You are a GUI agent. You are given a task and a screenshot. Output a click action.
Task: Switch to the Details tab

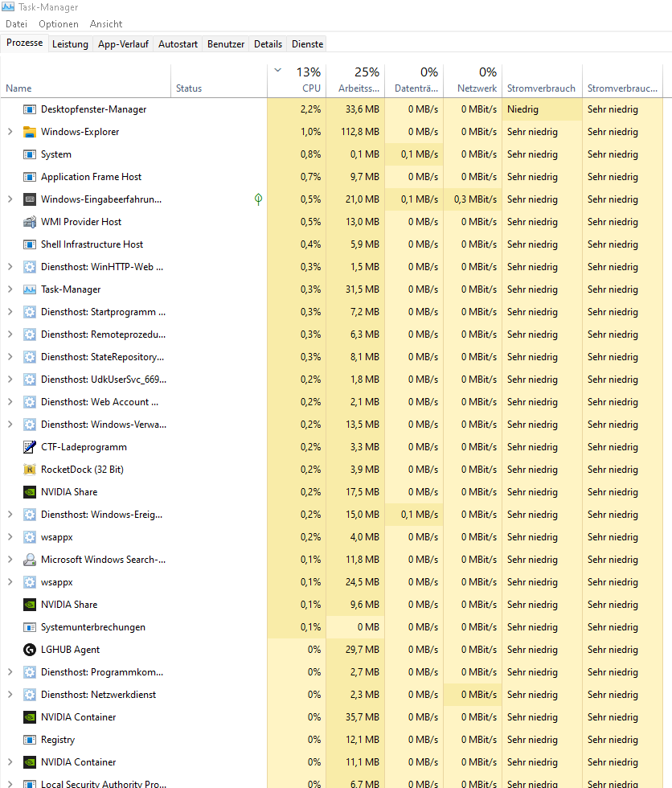[x=268, y=44]
